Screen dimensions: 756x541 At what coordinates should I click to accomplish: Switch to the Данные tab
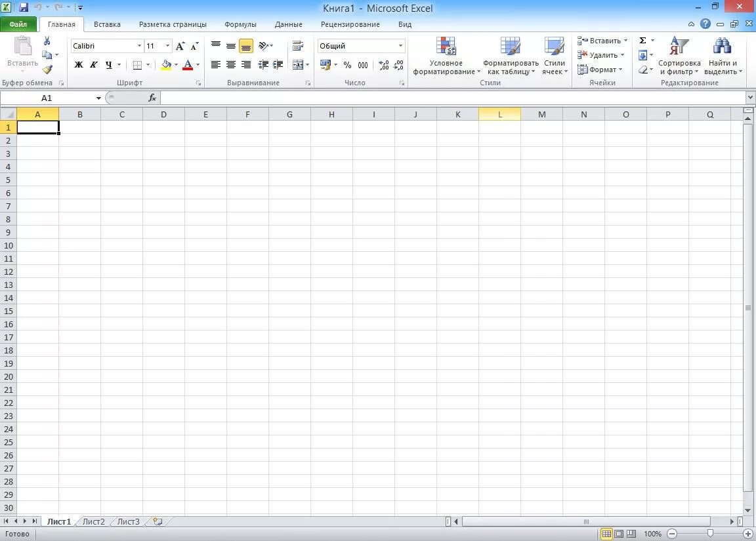[x=288, y=24]
